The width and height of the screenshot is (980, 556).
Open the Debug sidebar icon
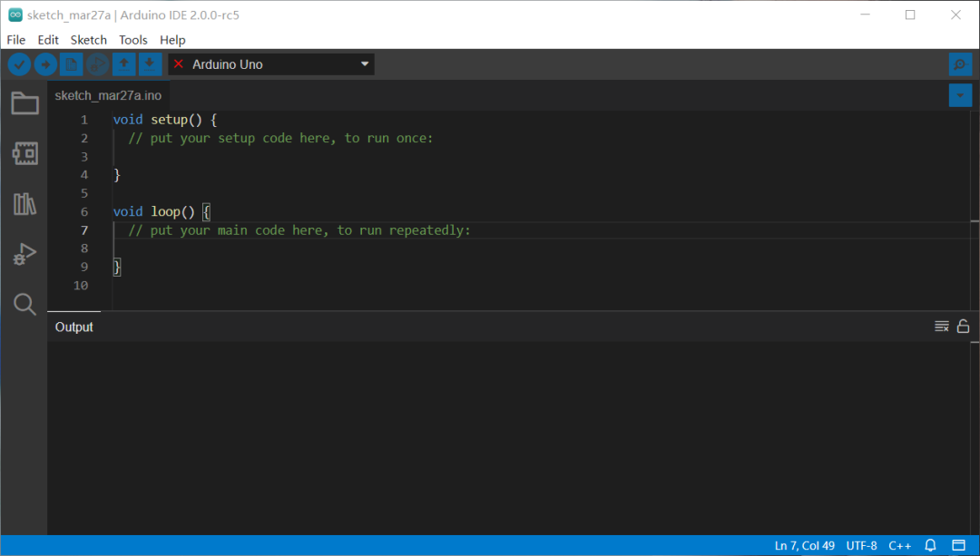coord(25,254)
